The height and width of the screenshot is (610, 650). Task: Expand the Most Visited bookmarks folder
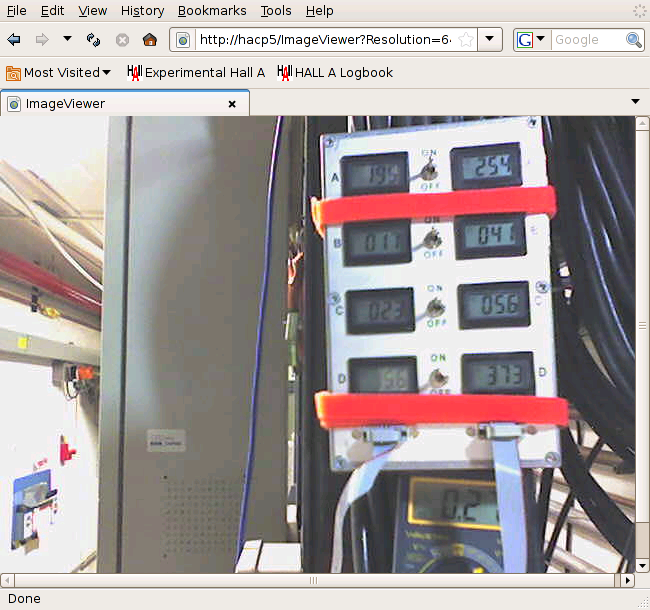[58, 73]
